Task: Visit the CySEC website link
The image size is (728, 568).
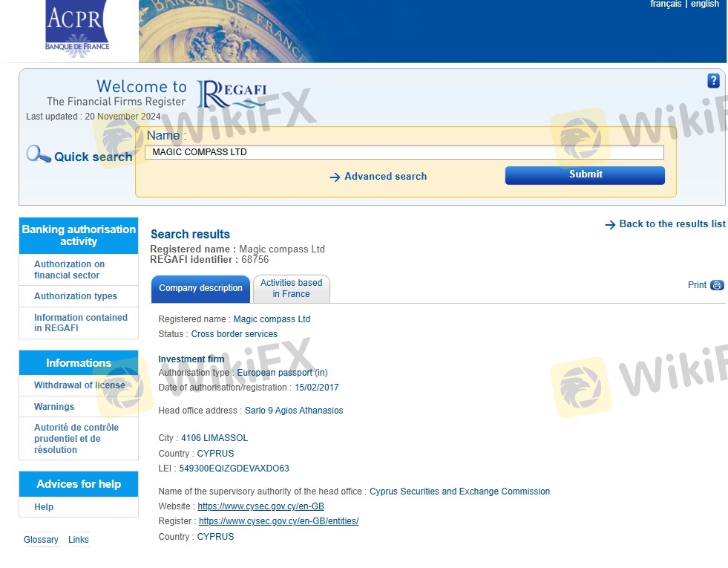Action: (x=260, y=506)
